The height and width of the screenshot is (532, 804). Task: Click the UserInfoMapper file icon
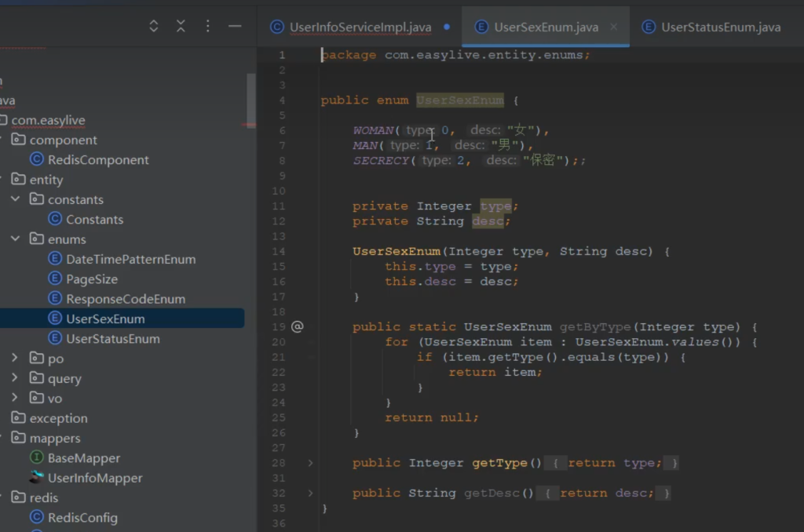36,478
